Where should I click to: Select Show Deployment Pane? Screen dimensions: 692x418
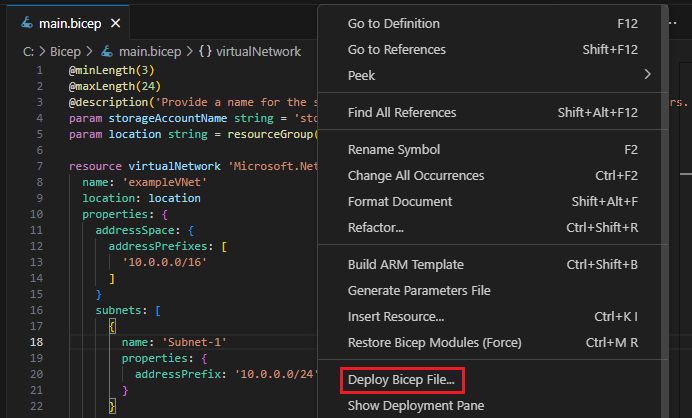pos(493,406)
